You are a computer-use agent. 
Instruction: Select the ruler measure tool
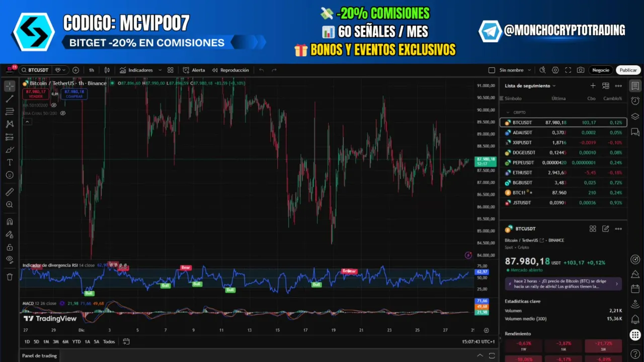pyautogui.click(x=10, y=192)
